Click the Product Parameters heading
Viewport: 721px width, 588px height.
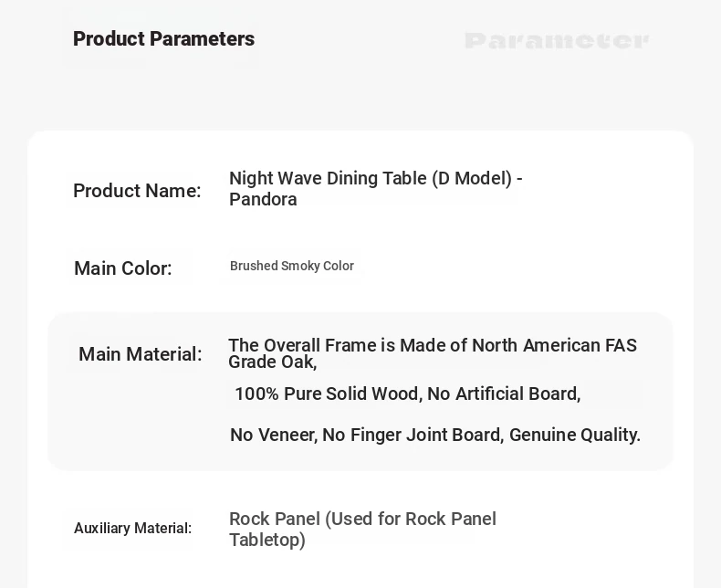[x=163, y=39]
